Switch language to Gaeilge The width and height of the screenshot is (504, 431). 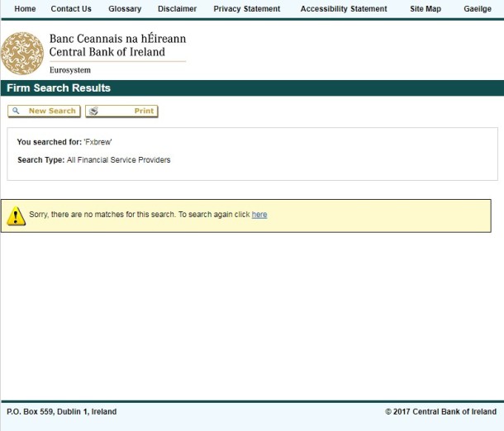(478, 9)
